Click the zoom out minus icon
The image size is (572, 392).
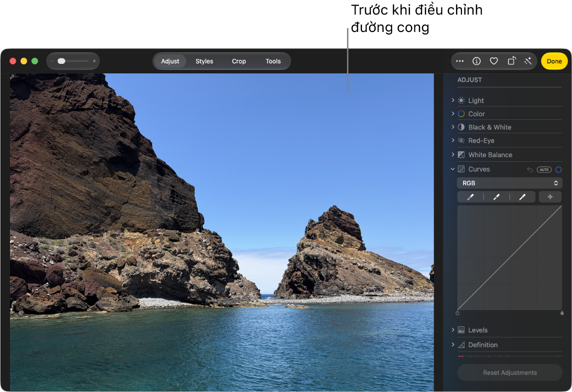(52, 61)
